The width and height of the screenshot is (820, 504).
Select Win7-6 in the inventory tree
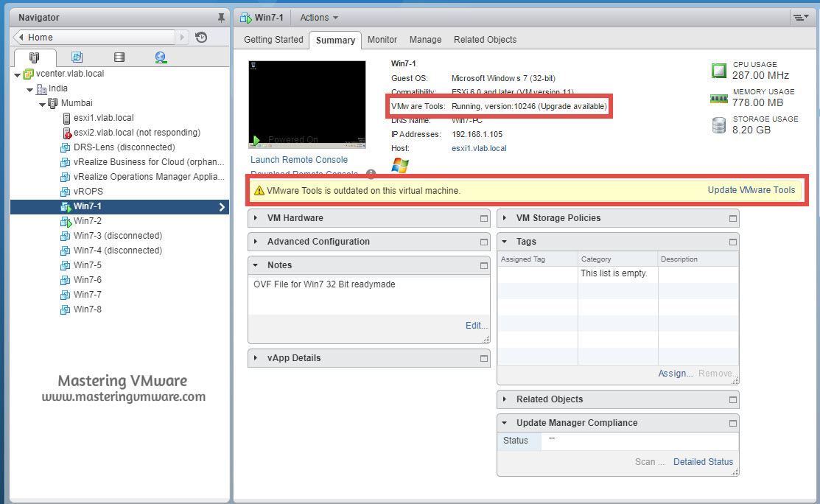point(88,280)
